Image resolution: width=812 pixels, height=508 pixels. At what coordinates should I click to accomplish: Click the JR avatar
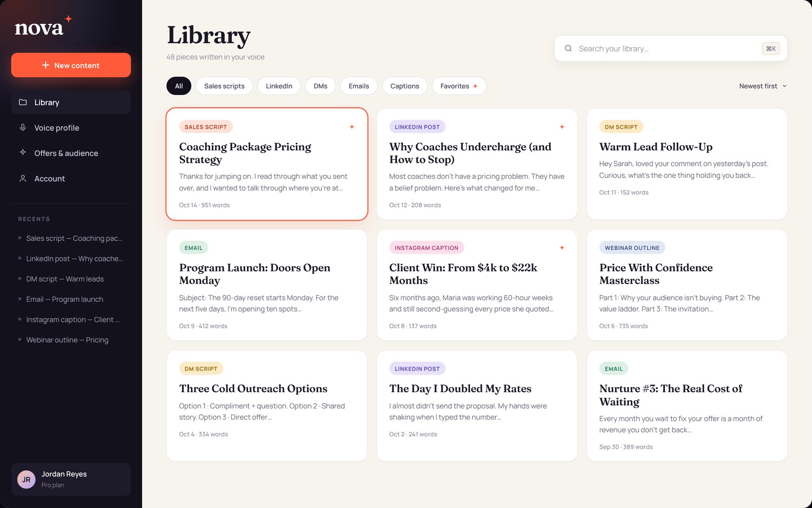pos(26,479)
